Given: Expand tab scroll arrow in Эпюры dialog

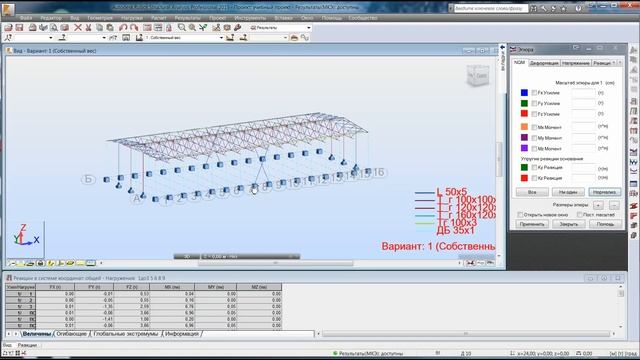Looking at the screenshot, I should [x=620, y=63].
